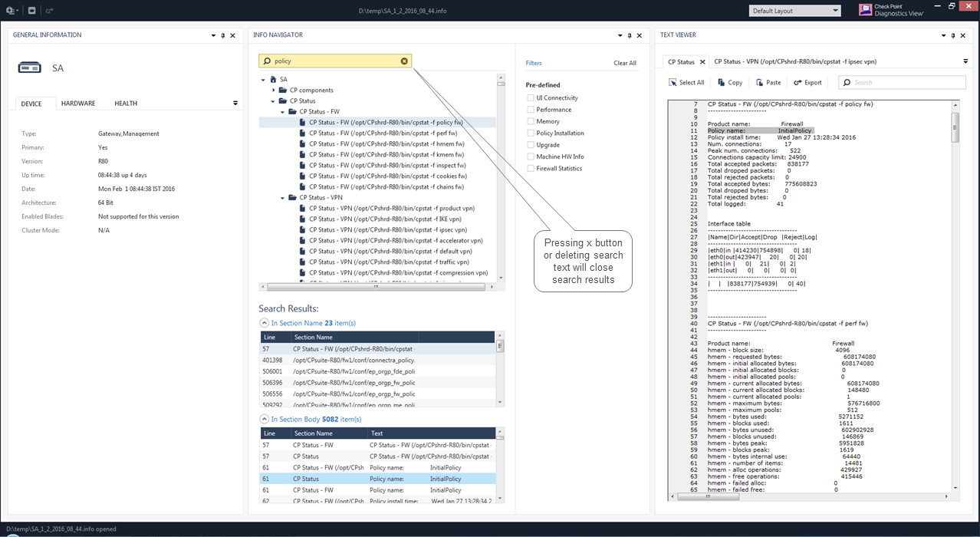Image resolution: width=980 pixels, height=537 pixels.
Task: Click Paste in Text Viewer toolbar
Action: [x=768, y=82]
